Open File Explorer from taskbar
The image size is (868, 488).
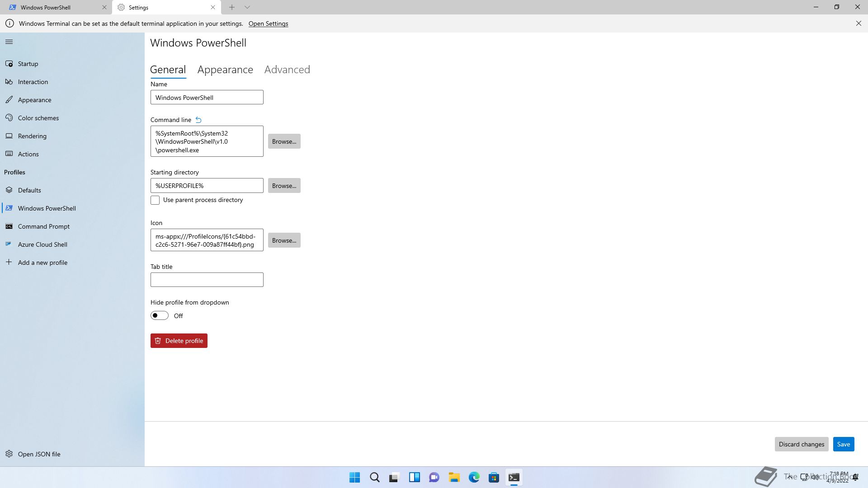454,477
